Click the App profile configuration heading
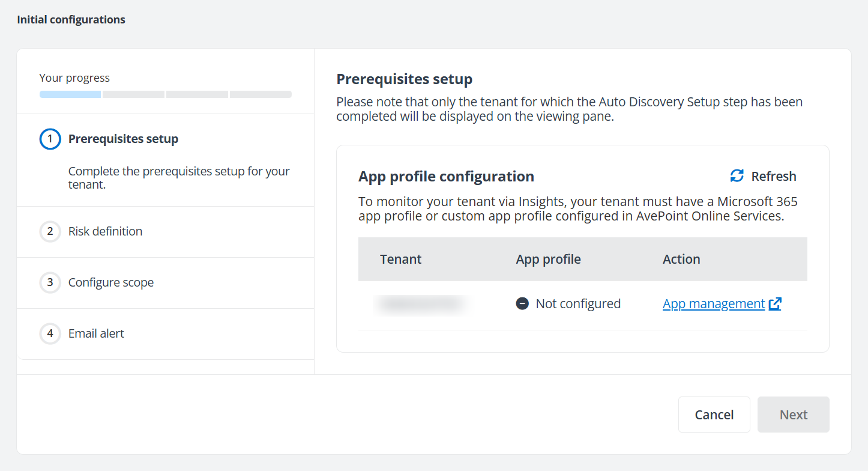Image resolution: width=868 pixels, height=471 pixels. 446,176
